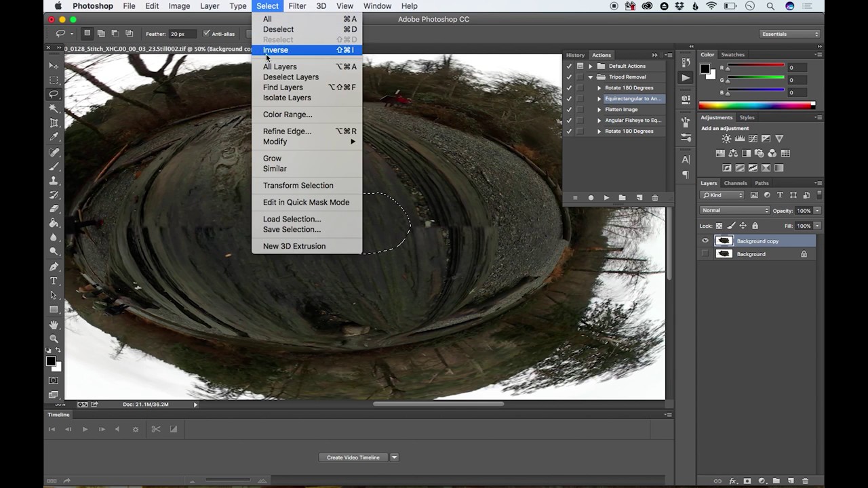Collapse the Tripod Removal set
Image resolution: width=868 pixels, height=488 pixels.
point(591,77)
